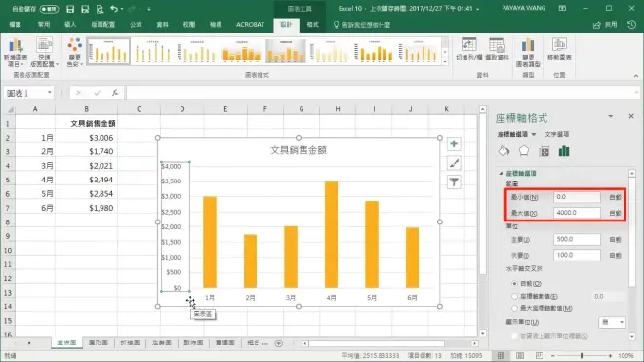Open the File ribbon tab
The width and height of the screenshot is (644, 362).
coord(16,25)
